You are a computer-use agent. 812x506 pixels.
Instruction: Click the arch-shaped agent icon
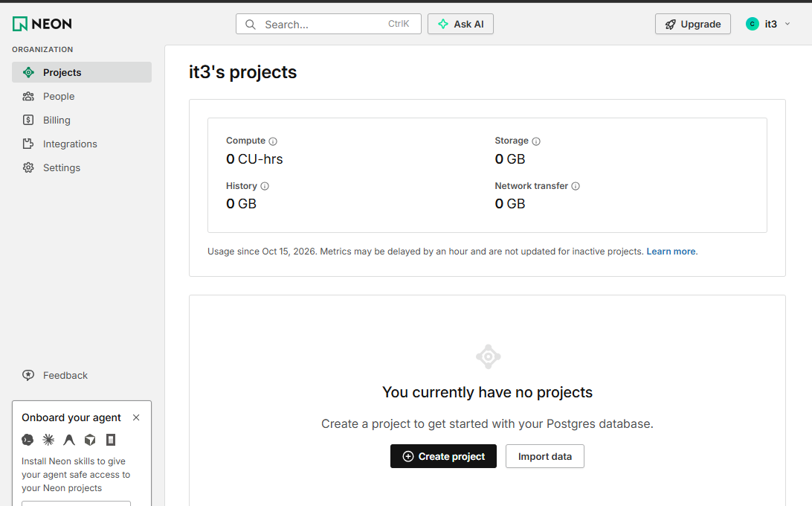point(69,440)
